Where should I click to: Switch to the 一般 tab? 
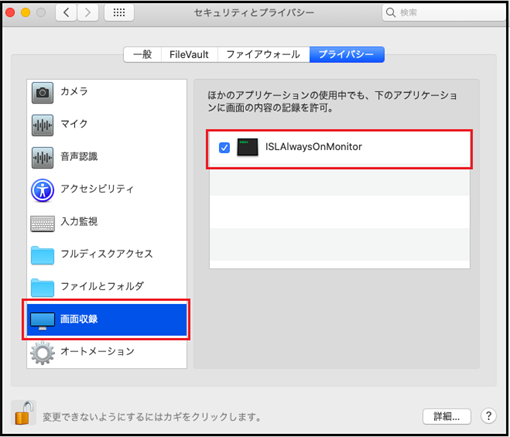coord(142,54)
